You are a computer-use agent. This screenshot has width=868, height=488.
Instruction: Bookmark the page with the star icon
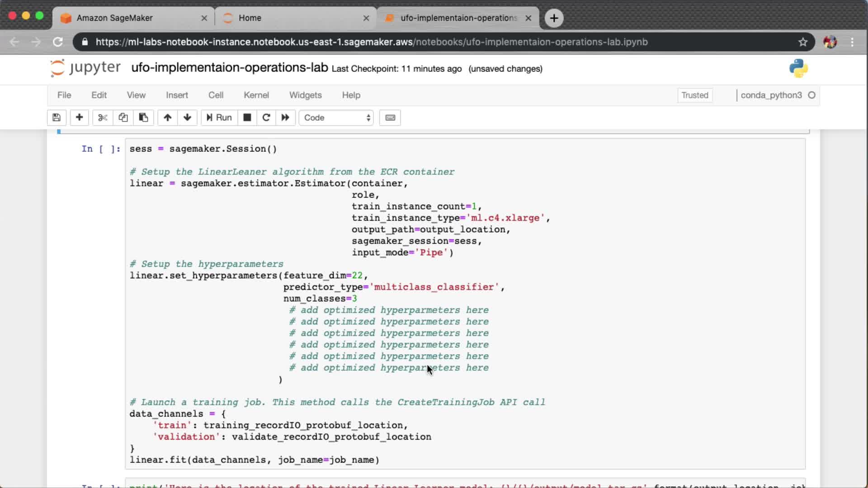click(803, 42)
